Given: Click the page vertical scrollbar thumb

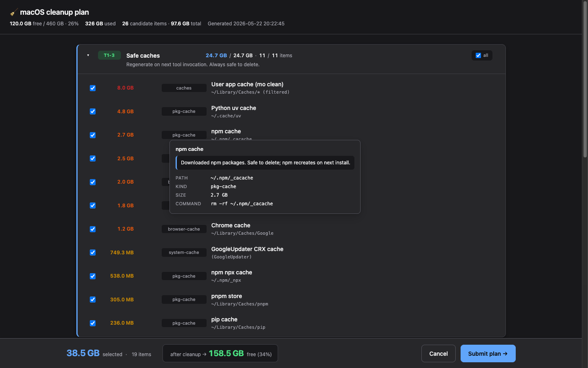Looking at the screenshot, I should click(x=585, y=80).
